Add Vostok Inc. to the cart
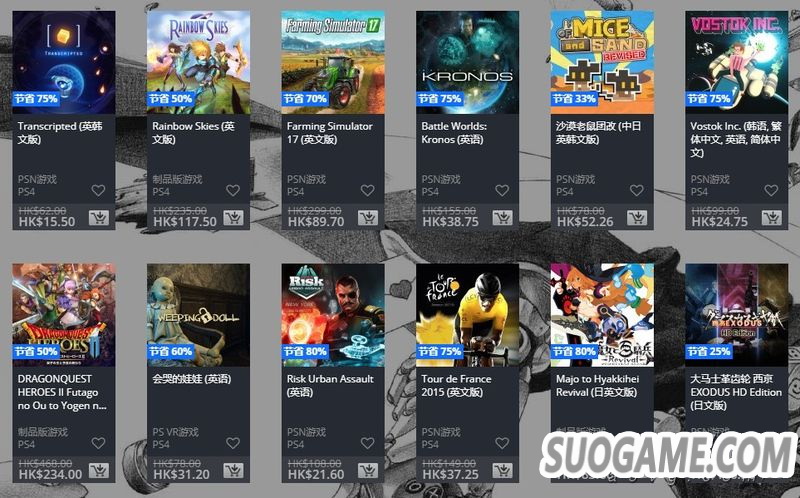The width and height of the screenshot is (800, 498). point(772,218)
